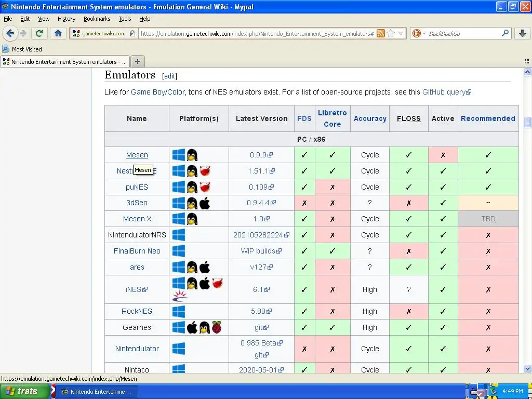This screenshot has height=399, width=532.
Task: Open the Home page button
Action: point(58,33)
